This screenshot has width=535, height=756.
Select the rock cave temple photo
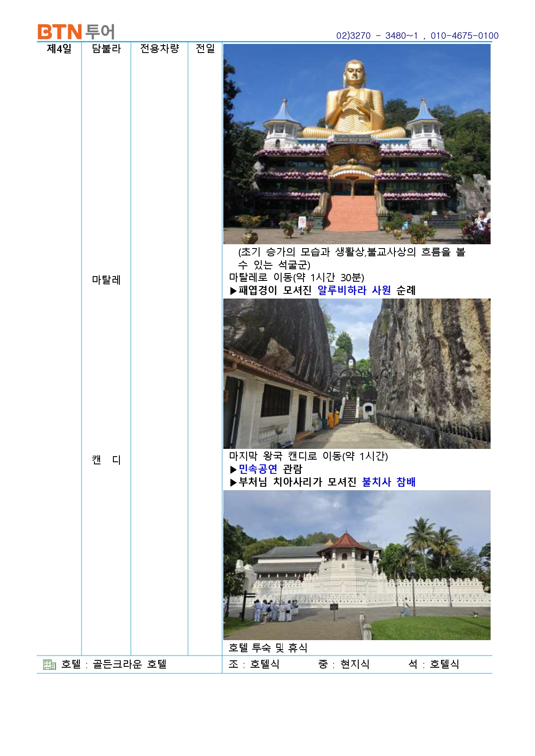357,373
